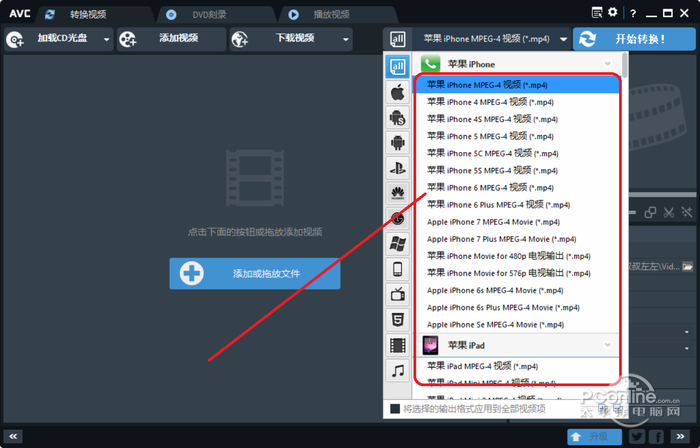Click the cut scissors tool icon
Screen dimensions: 700x448
coord(668,212)
